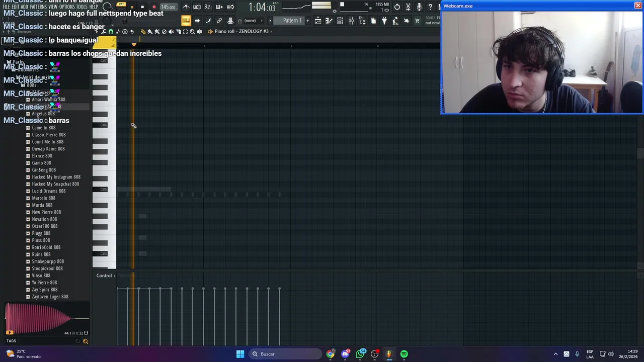The image size is (644, 362).
Task: Click the record button
Action: coord(154,7)
